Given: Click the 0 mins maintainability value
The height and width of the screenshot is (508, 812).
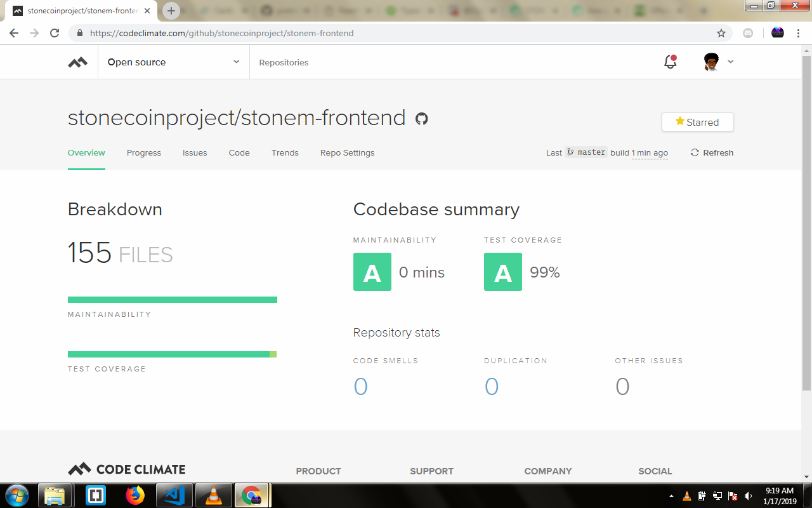Looking at the screenshot, I should pos(422,272).
